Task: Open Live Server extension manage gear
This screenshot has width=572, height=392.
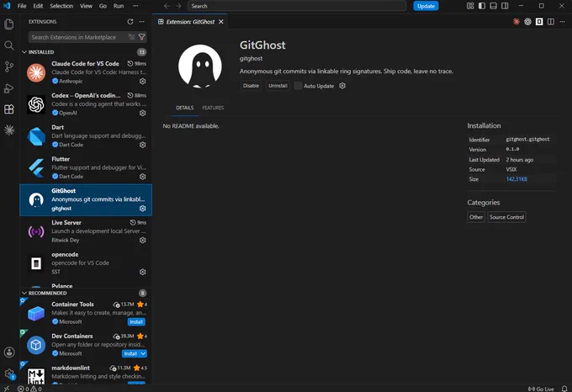Action: (143, 241)
